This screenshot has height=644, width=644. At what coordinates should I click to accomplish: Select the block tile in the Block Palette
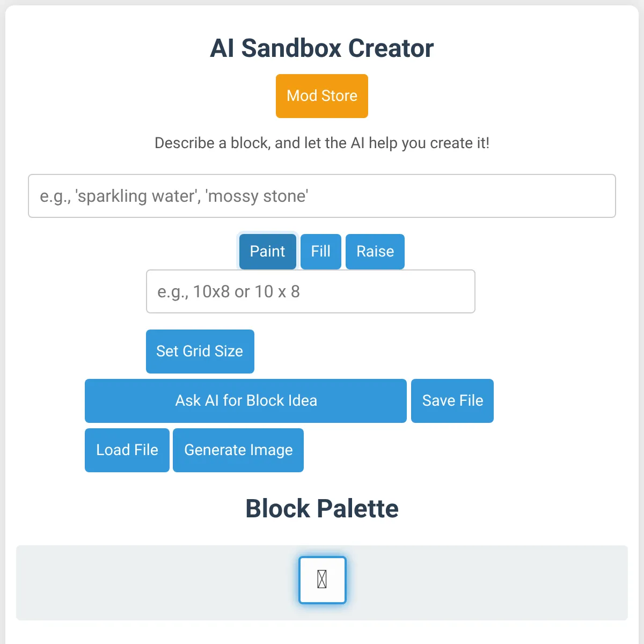pos(322,580)
